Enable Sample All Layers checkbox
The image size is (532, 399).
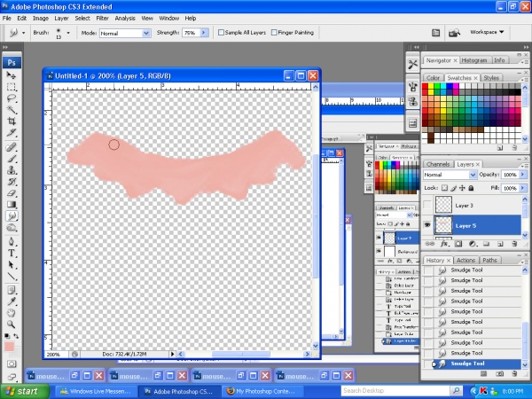click(x=221, y=33)
